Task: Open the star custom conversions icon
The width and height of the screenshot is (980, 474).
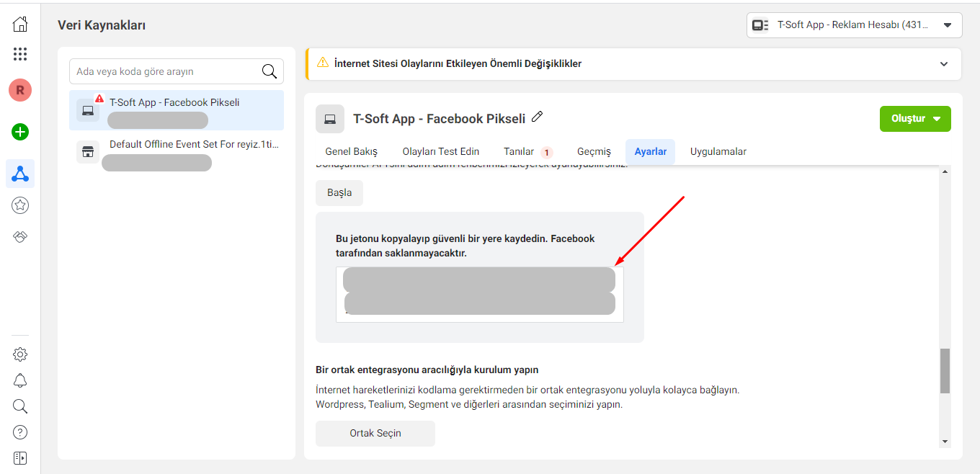Action: (x=20, y=205)
